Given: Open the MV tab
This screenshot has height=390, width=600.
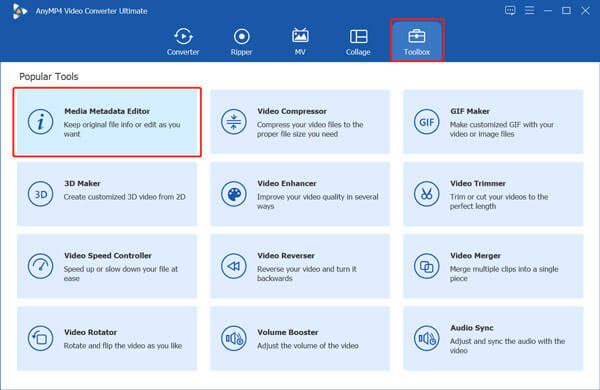Looking at the screenshot, I should [300, 41].
